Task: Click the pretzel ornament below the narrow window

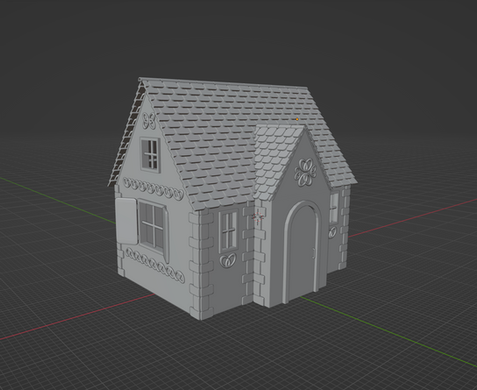Action: pyautogui.click(x=228, y=260)
